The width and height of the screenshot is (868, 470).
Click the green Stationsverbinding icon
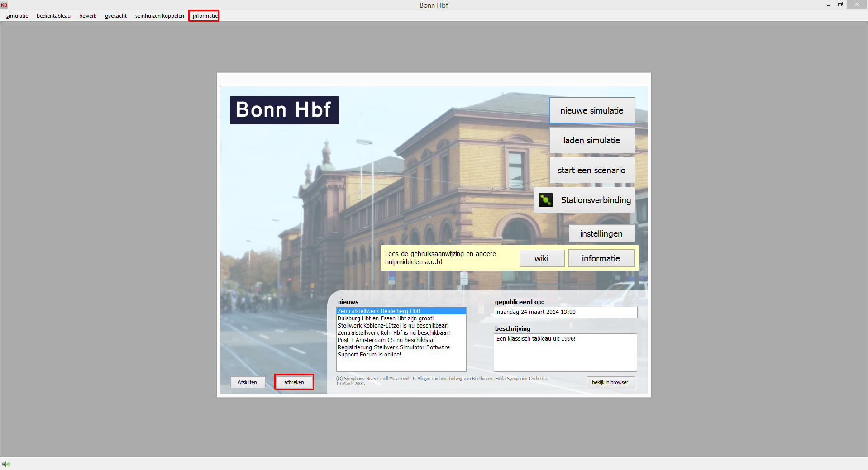(x=545, y=200)
